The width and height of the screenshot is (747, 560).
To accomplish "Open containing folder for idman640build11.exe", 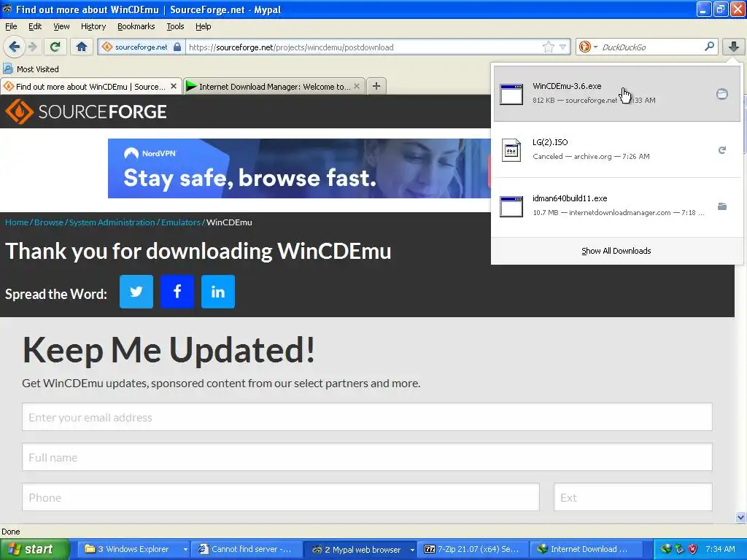I will (x=722, y=206).
